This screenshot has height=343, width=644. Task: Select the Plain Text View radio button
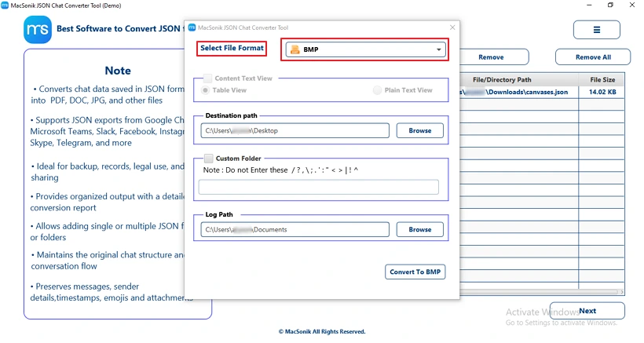[x=377, y=90]
